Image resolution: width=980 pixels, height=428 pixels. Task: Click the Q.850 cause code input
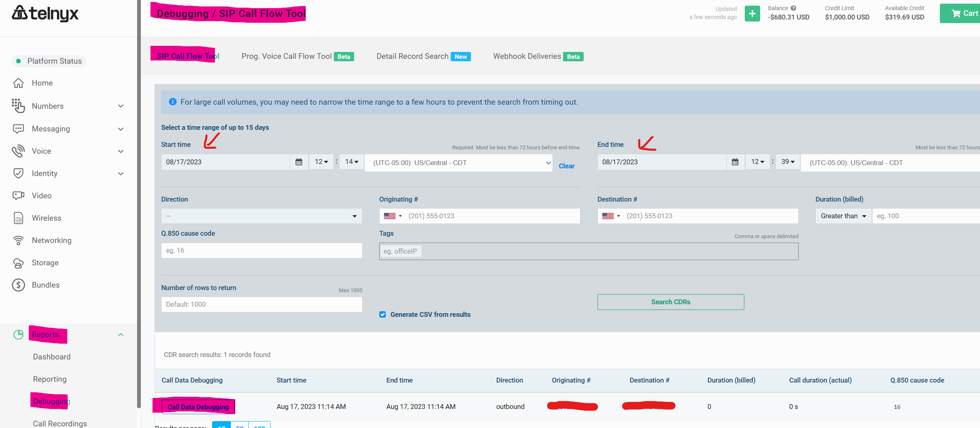pyautogui.click(x=262, y=251)
